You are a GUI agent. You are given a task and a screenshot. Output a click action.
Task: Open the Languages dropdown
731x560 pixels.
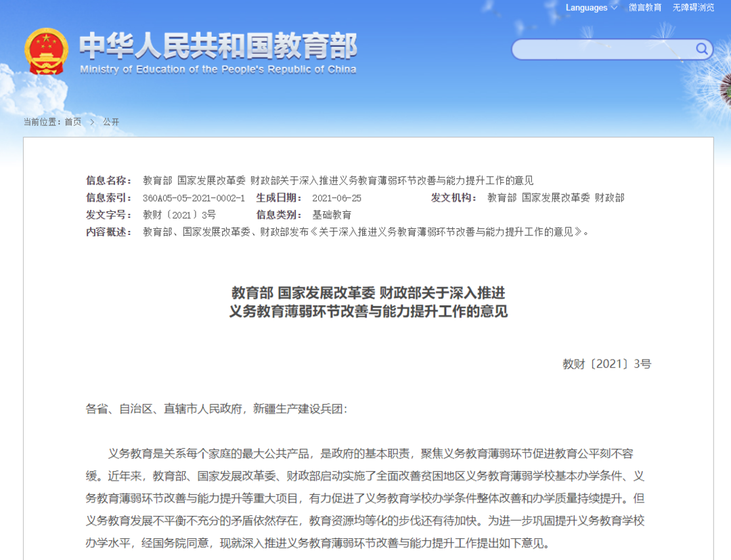(591, 8)
